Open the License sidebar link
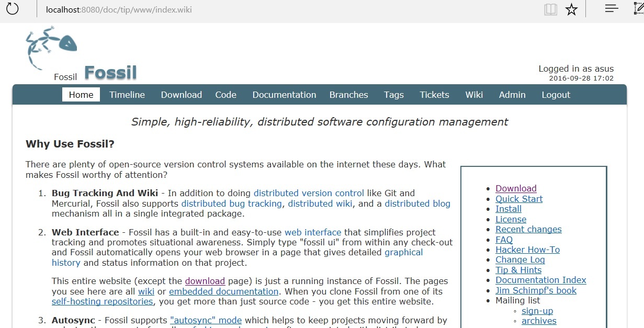Image resolution: width=644 pixels, height=328 pixels. click(x=511, y=219)
